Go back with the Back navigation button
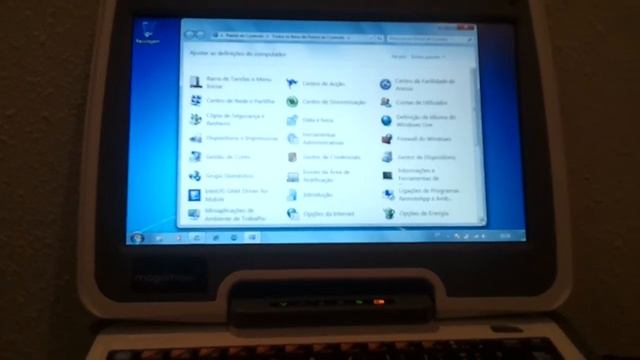Image resolution: width=640 pixels, height=360 pixels. click(189, 35)
